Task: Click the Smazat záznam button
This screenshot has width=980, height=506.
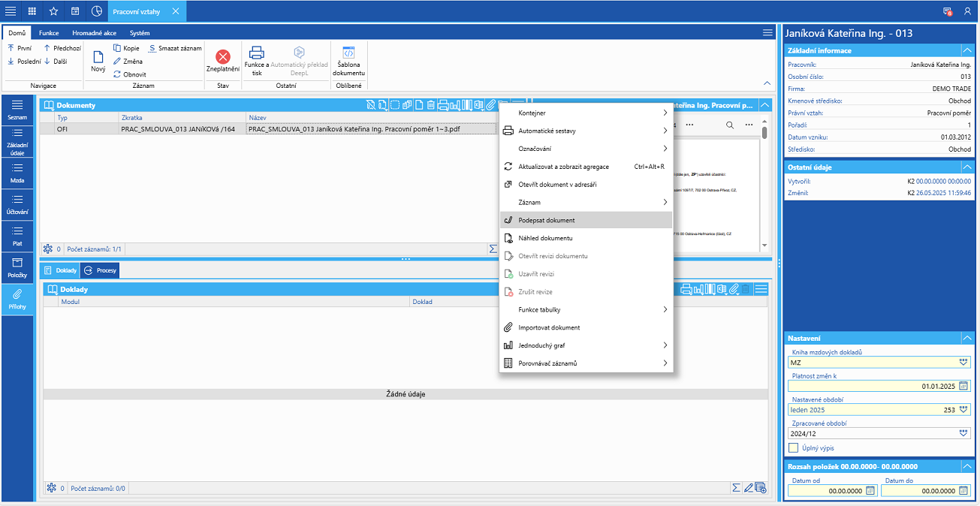Action: (175, 48)
